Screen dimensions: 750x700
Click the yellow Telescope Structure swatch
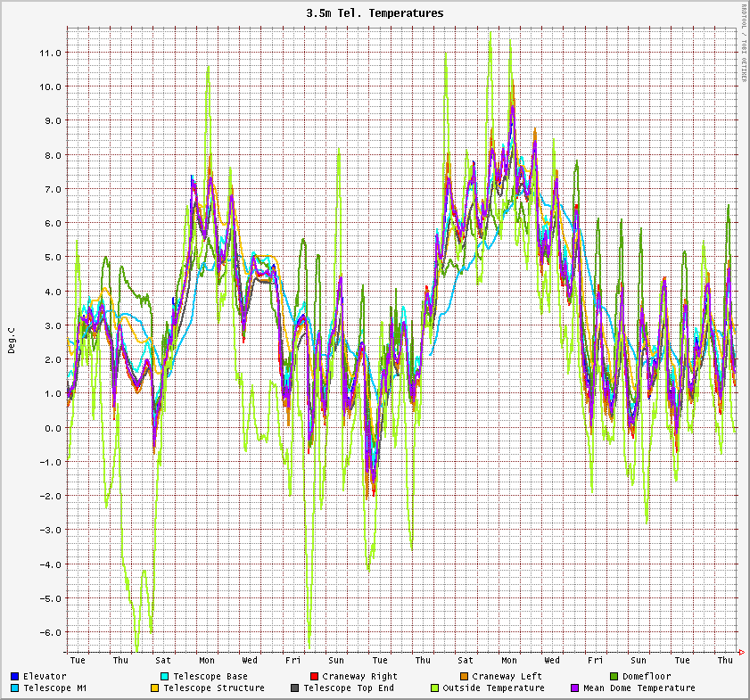154,688
